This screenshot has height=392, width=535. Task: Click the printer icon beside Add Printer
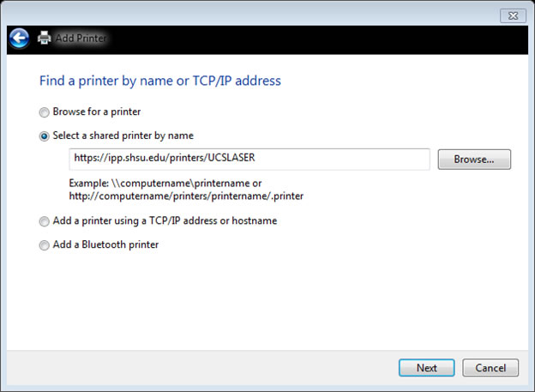point(45,38)
